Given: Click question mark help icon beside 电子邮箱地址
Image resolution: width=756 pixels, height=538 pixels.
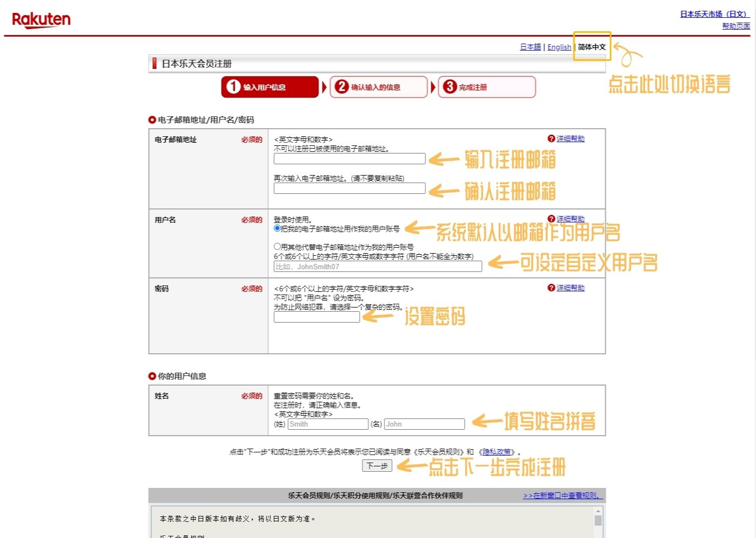Looking at the screenshot, I should [x=551, y=138].
